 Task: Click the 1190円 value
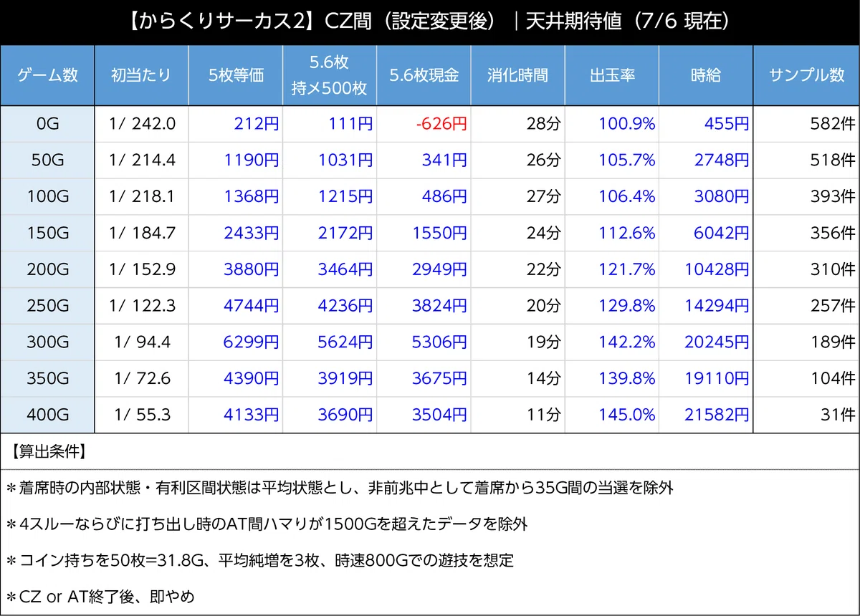tap(251, 160)
